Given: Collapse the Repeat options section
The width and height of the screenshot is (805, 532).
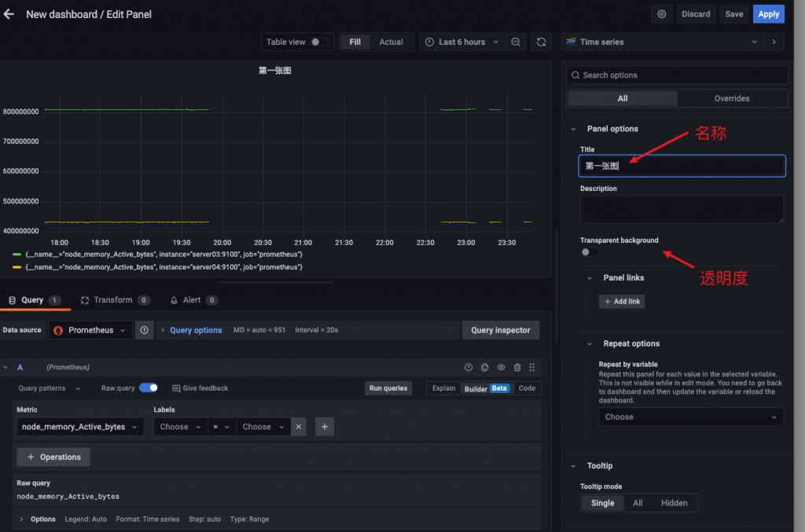Looking at the screenshot, I should (x=590, y=344).
